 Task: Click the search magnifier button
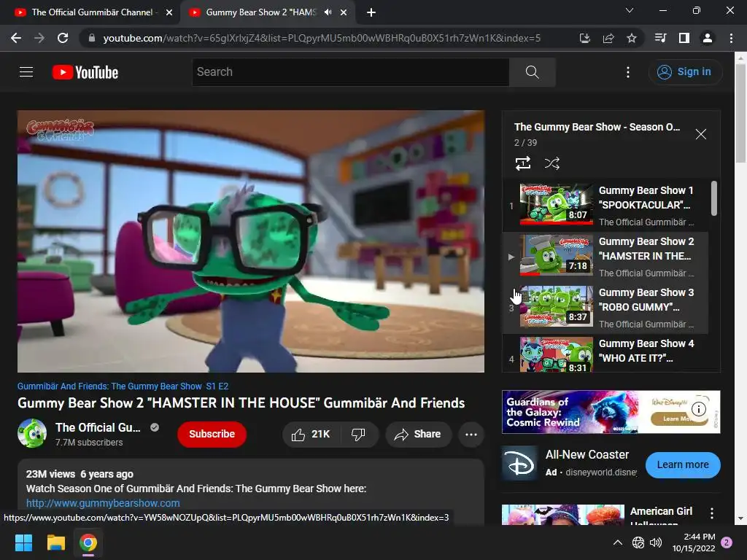pos(532,72)
